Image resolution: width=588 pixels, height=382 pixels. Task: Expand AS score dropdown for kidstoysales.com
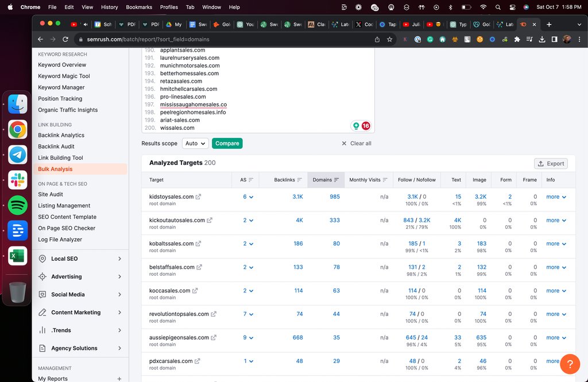pyautogui.click(x=248, y=196)
